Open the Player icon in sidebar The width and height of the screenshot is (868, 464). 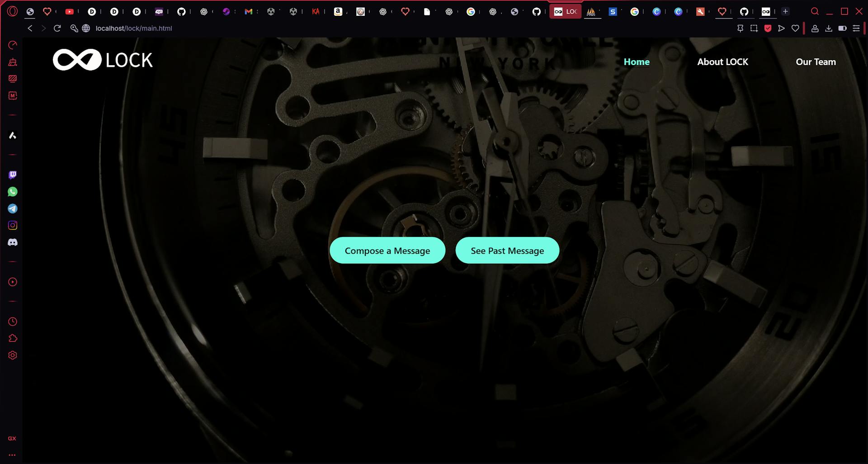click(13, 282)
